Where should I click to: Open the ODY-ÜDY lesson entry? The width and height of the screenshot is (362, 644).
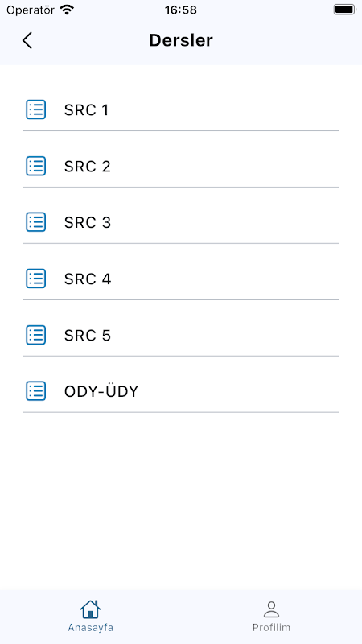pyautogui.click(x=181, y=391)
